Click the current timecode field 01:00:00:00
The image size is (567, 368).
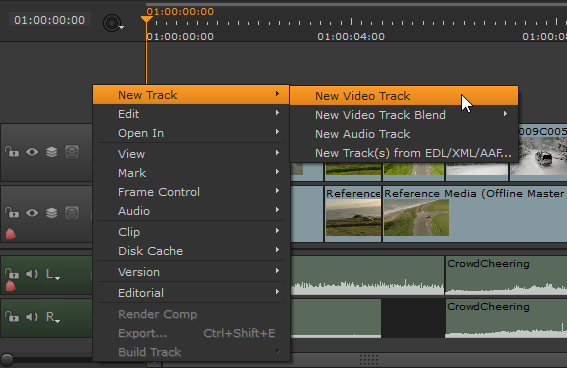pos(50,20)
